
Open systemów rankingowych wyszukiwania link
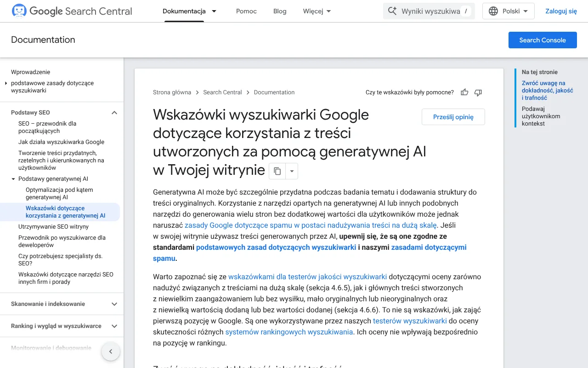pyautogui.click(x=289, y=332)
